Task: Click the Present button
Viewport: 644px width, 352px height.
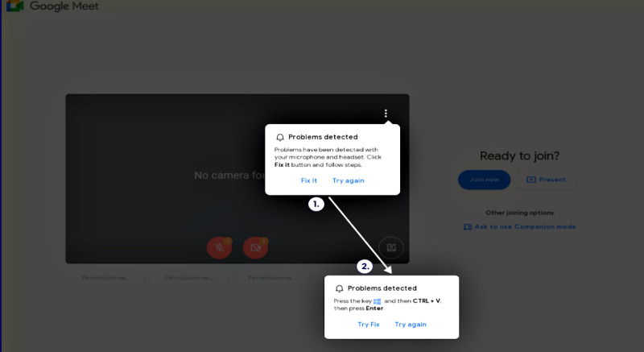Action: click(x=546, y=180)
